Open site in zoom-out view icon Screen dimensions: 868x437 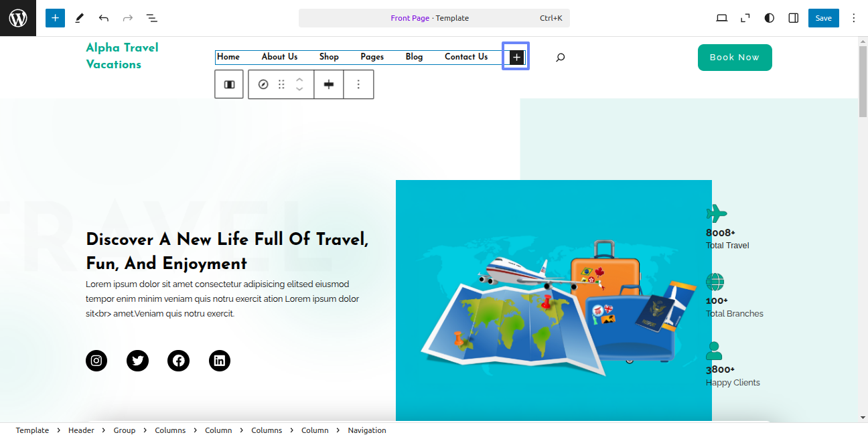(x=745, y=18)
